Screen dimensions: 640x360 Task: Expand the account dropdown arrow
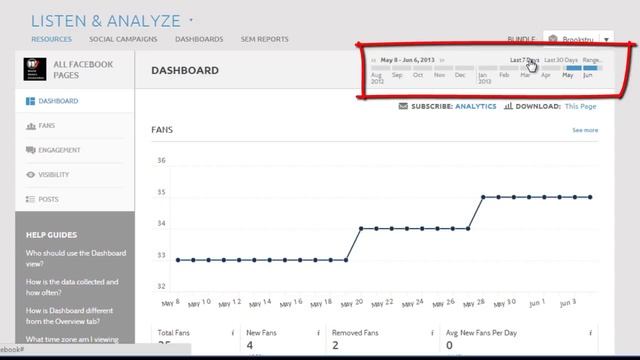[x=607, y=40]
